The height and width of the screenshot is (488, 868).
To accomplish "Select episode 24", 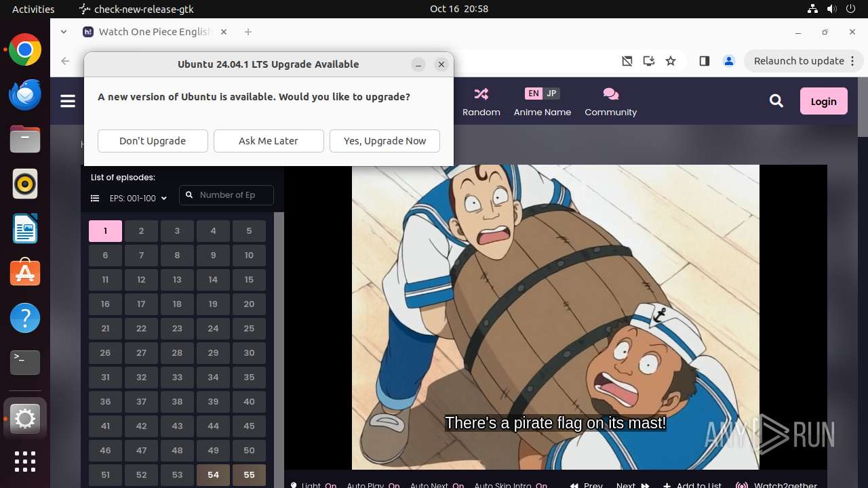I will click(213, 329).
